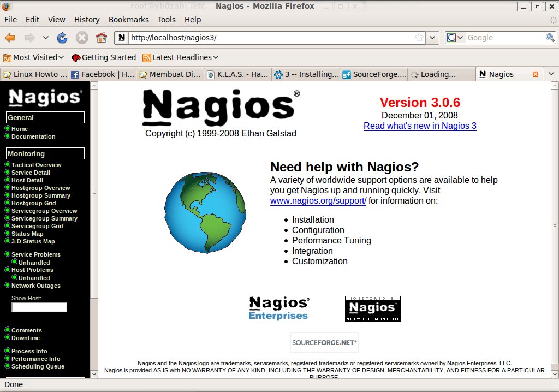Image resolution: width=559 pixels, height=392 pixels.
Task: Open Host Detail
Action: click(27, 181)
